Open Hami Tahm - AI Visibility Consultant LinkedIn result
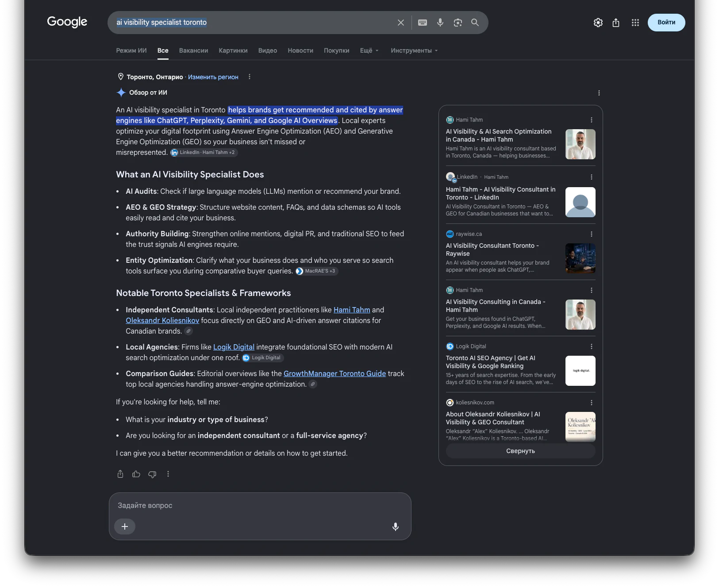The image size is (719, 588). click(500, 193)
